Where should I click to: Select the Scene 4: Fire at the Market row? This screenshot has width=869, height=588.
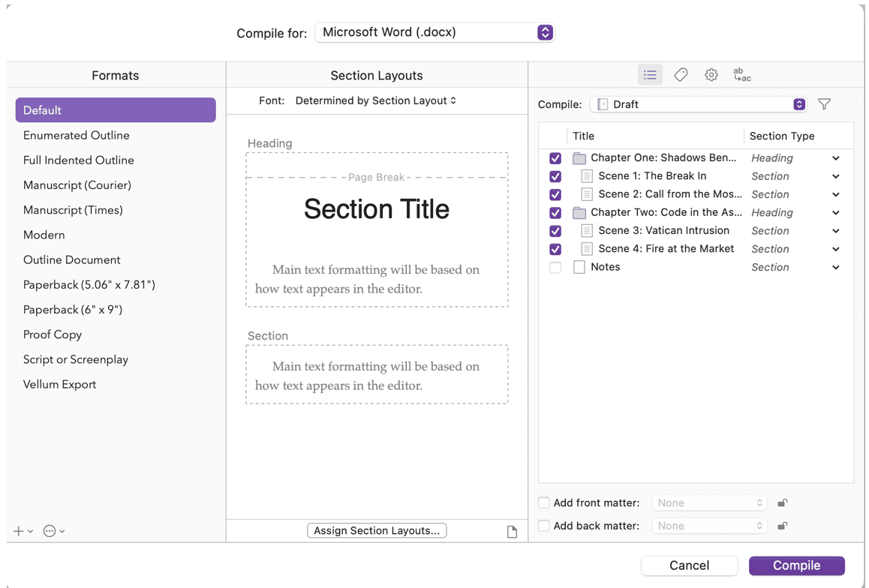pos(696,249)
